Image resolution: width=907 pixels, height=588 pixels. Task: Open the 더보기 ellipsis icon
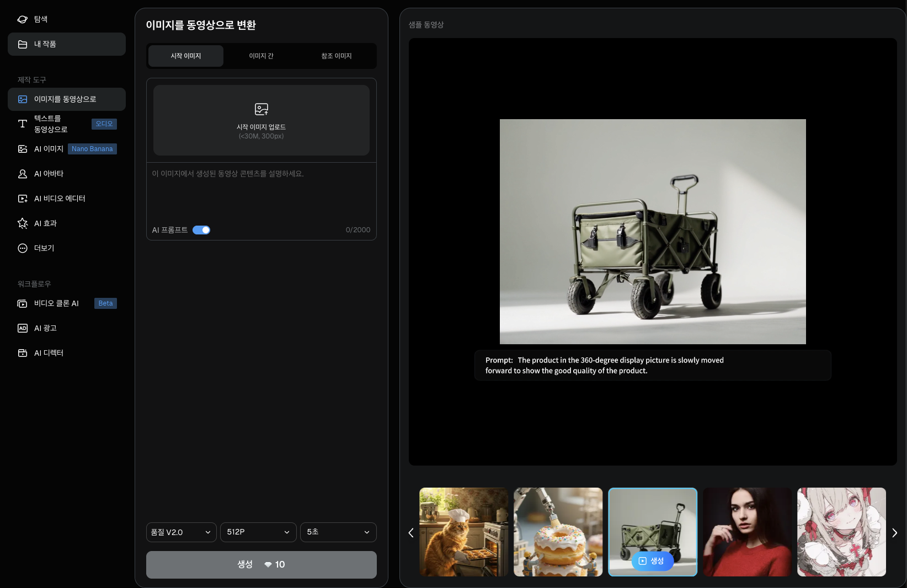coord(23,248)
